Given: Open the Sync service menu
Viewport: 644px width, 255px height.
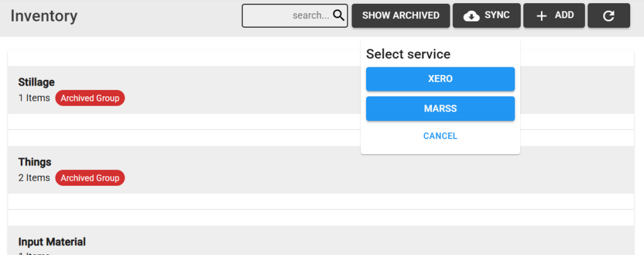Looking at the screenshot, I should [x=486, y=16].
